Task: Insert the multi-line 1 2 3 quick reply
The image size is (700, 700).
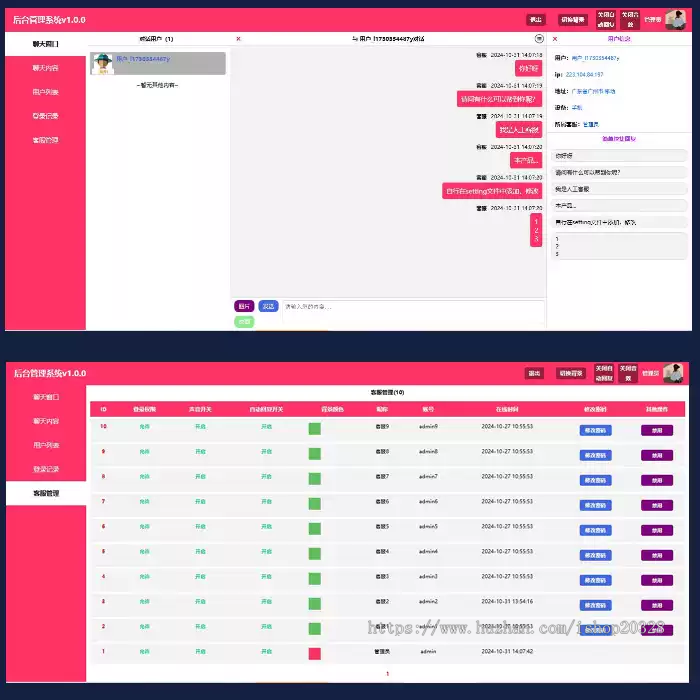Action: point(619,246)
